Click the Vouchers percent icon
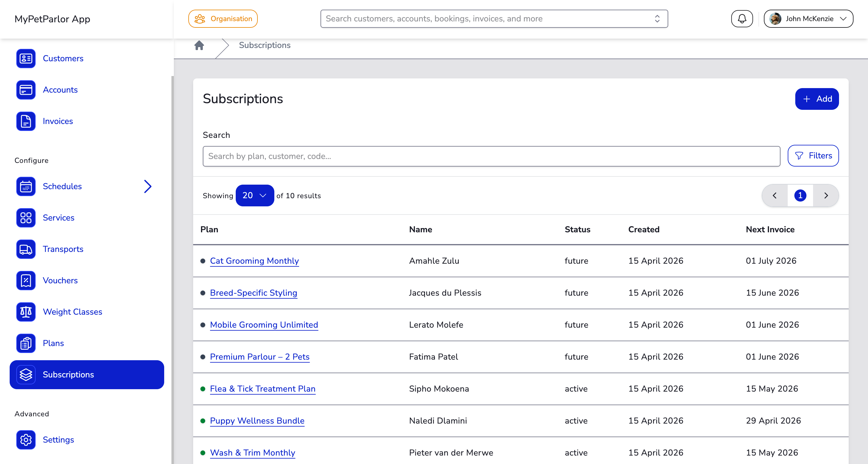868x464 pixels. pyautogui.click(x=26, y=281)
